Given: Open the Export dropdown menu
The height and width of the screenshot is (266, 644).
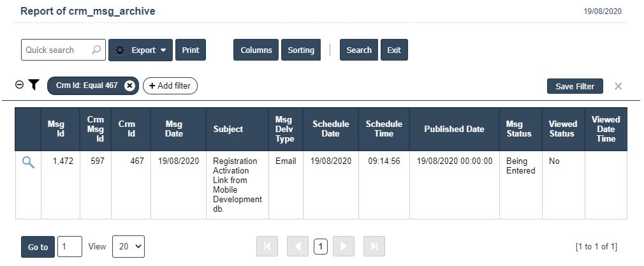Looking at the screenshot, I should 140,50.
